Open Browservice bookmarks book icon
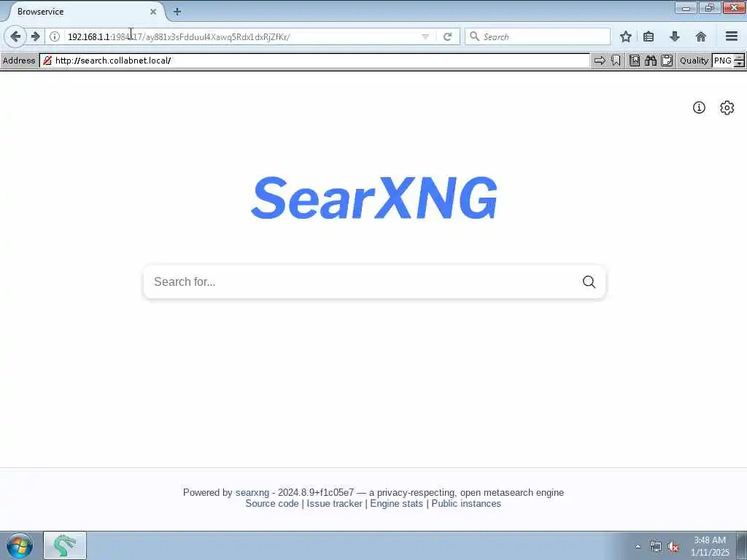 (x=635, y=61)
